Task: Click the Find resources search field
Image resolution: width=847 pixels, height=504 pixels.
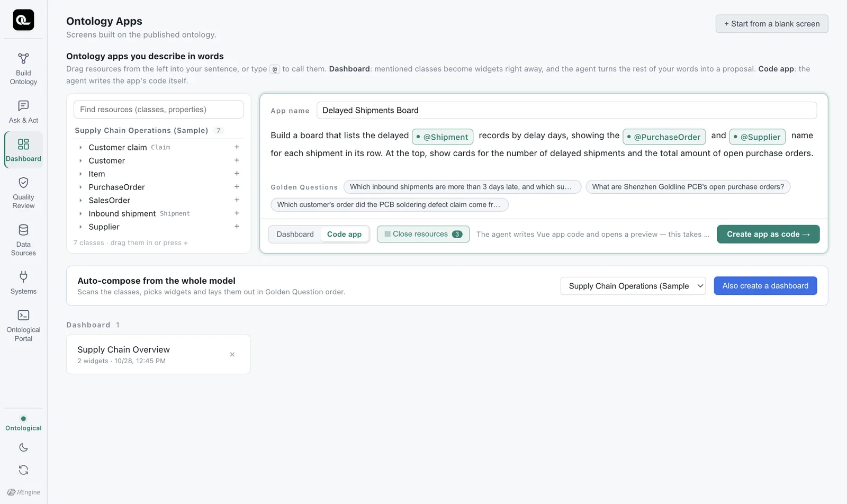Action: [x=159, y=110]
